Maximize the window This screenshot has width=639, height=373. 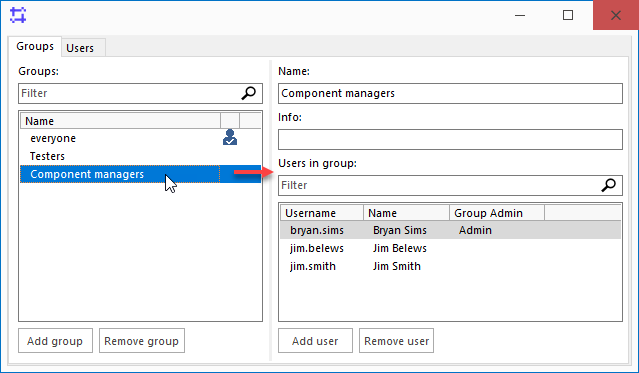[x=568, y=15]
